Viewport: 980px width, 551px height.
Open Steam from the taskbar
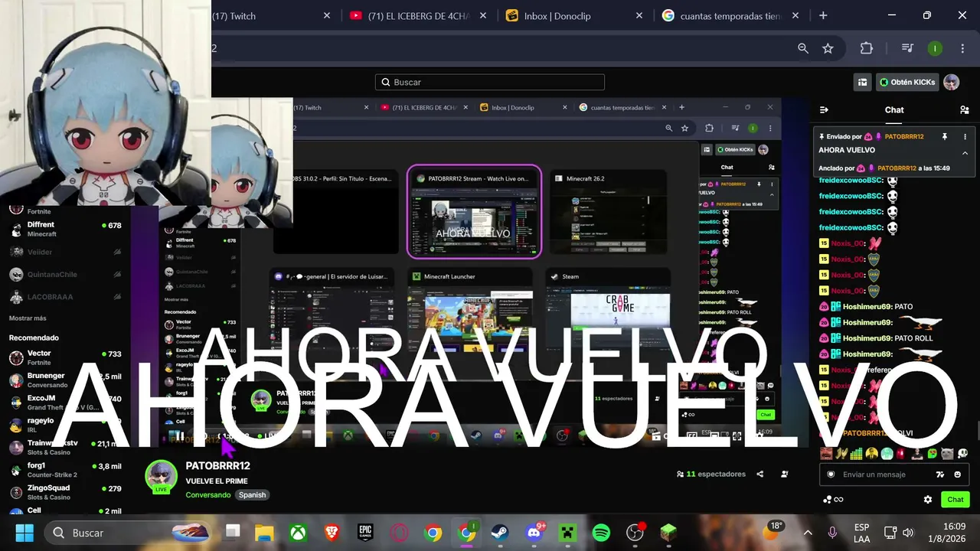click(500, 533)
